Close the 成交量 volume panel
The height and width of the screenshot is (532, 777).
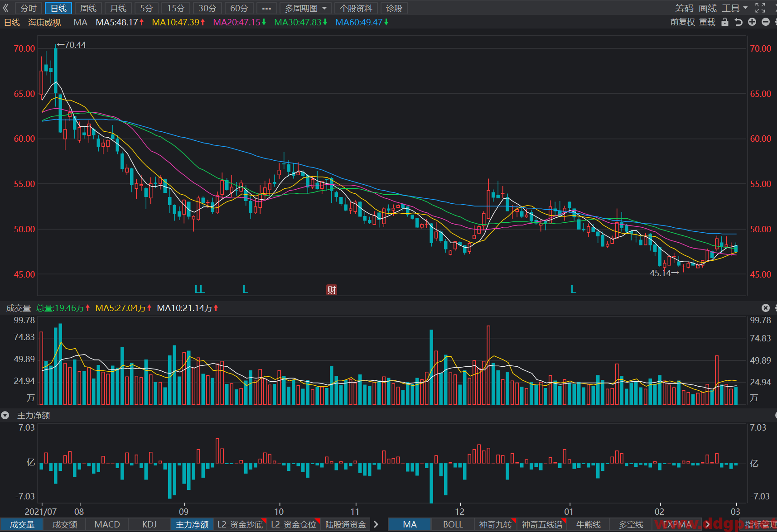coord(766,308)
